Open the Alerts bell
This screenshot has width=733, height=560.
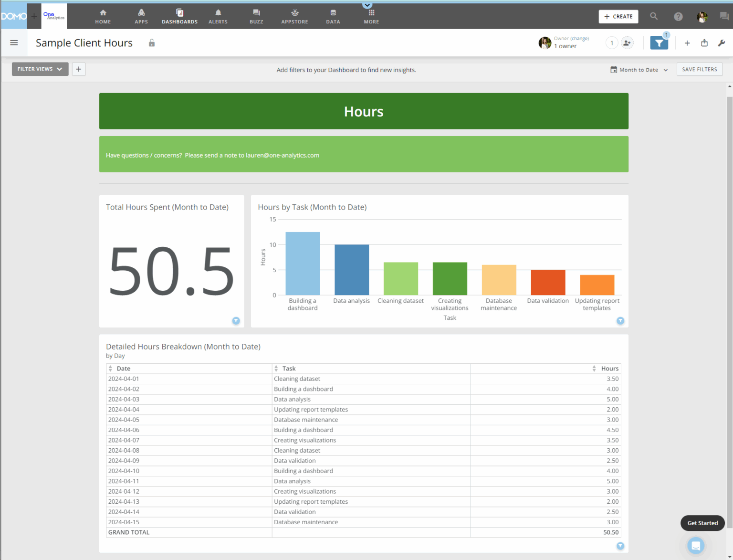pos(218,16)
